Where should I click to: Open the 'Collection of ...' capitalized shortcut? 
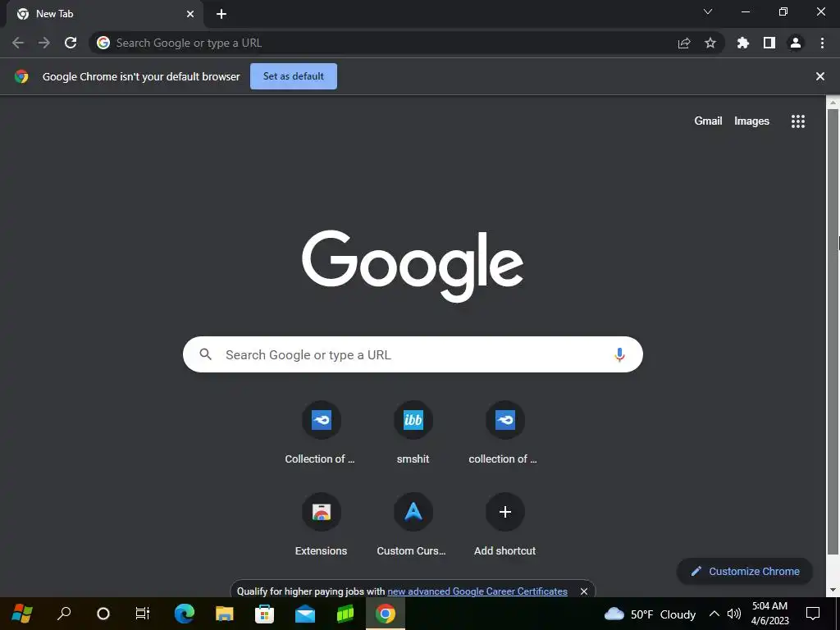[321, 433]
